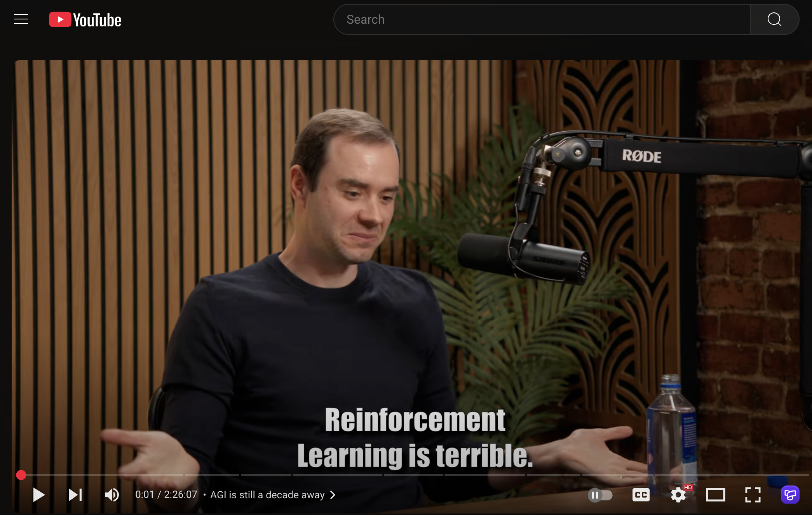Toggle closed captions CC button
The height and width of the screenshot is (515, 812).
click(641, 495)
